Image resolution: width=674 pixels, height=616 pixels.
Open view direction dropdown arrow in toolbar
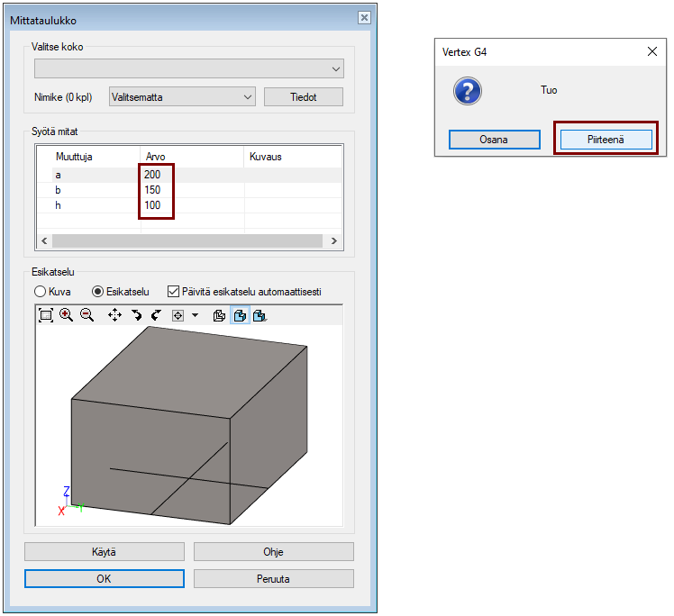[x=195, y=315]
